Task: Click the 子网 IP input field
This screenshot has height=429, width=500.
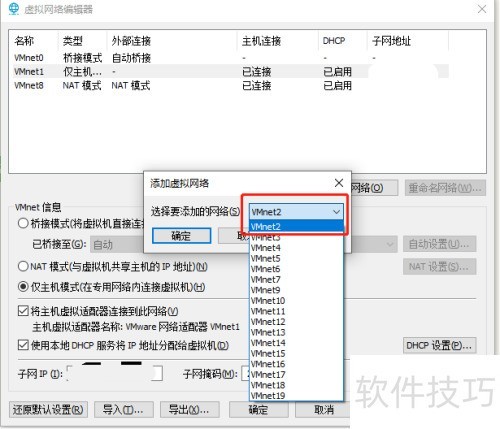Action: pos(115,373)
